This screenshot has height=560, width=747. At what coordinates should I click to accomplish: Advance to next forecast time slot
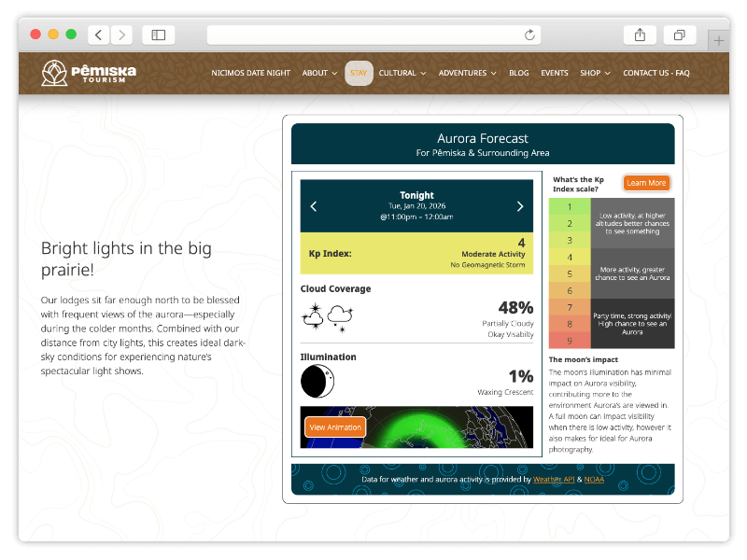[520, 206]
